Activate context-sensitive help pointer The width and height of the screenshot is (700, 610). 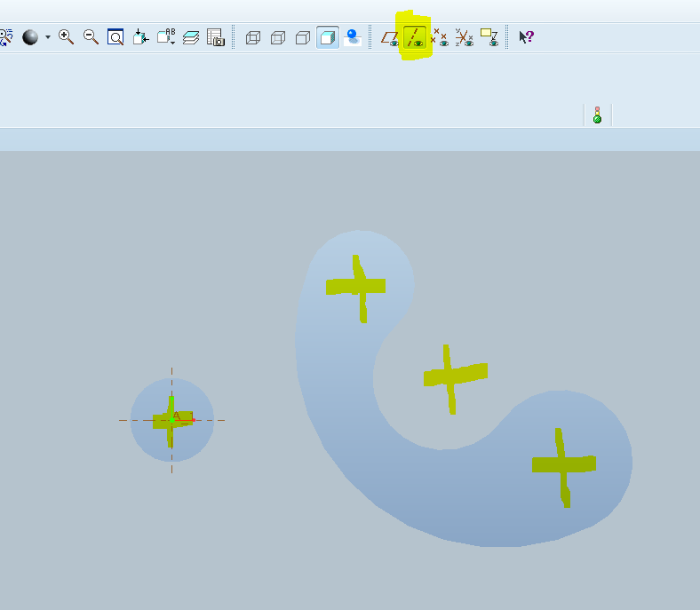tap(527, 36)
